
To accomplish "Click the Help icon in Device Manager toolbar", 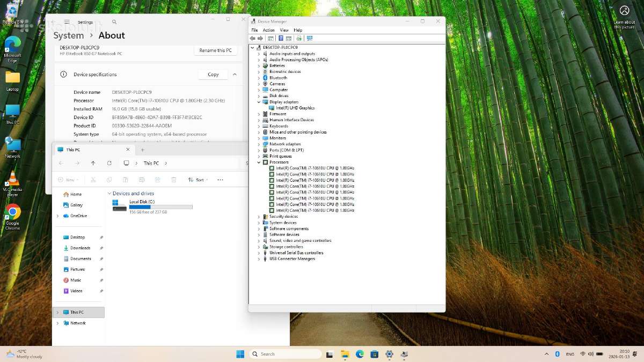I will pos(281,38).
